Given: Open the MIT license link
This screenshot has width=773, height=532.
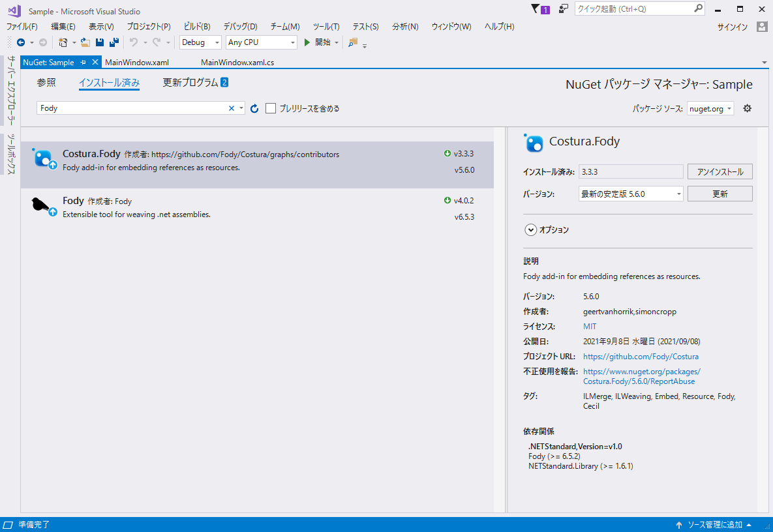Looking at the screenshot, I should 589,326.
